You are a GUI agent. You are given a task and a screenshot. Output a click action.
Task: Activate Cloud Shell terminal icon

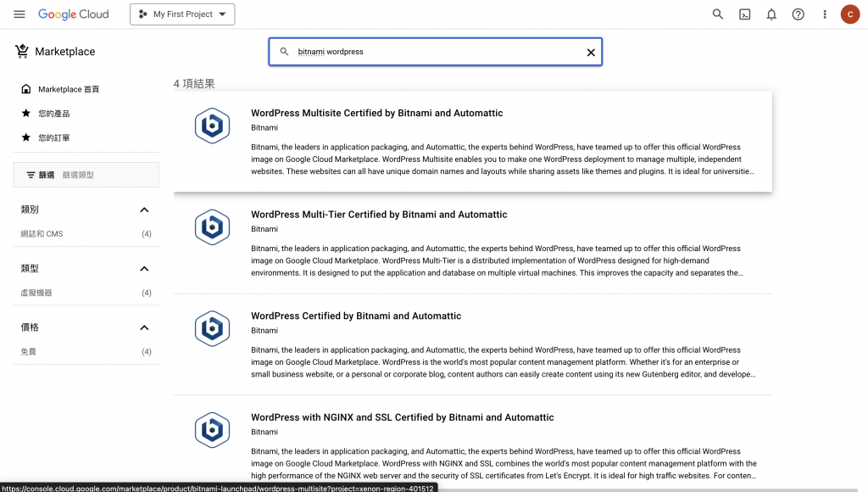point(744,14)
